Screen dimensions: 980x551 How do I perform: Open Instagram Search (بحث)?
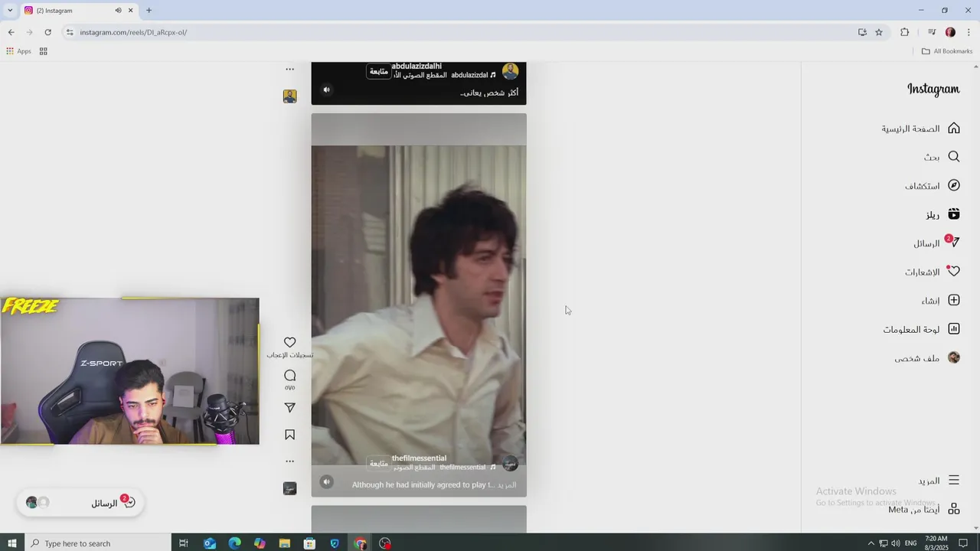coord(942,157)
